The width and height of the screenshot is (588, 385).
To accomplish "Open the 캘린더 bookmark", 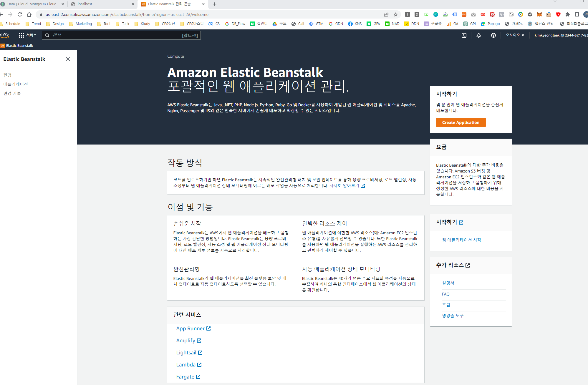I will click(259, 24).
